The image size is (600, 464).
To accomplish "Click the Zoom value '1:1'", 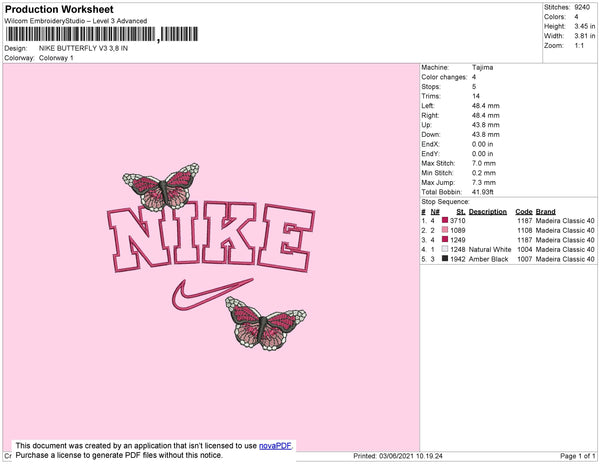I will (579, 46).
